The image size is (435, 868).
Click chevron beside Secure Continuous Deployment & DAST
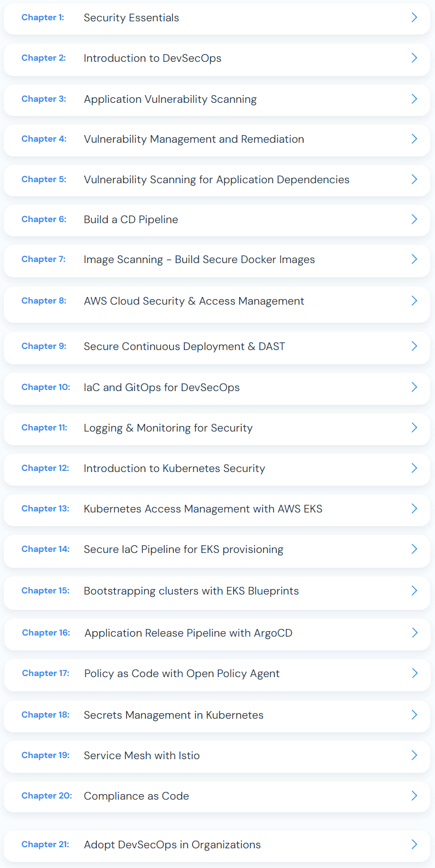pyautogui.click(x=414, y=346)
